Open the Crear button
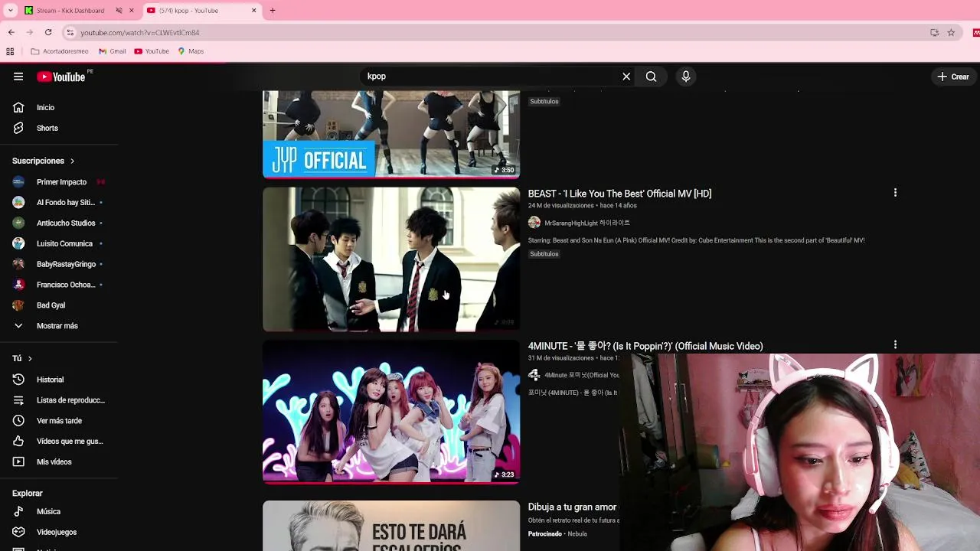 tap(953, 77)
